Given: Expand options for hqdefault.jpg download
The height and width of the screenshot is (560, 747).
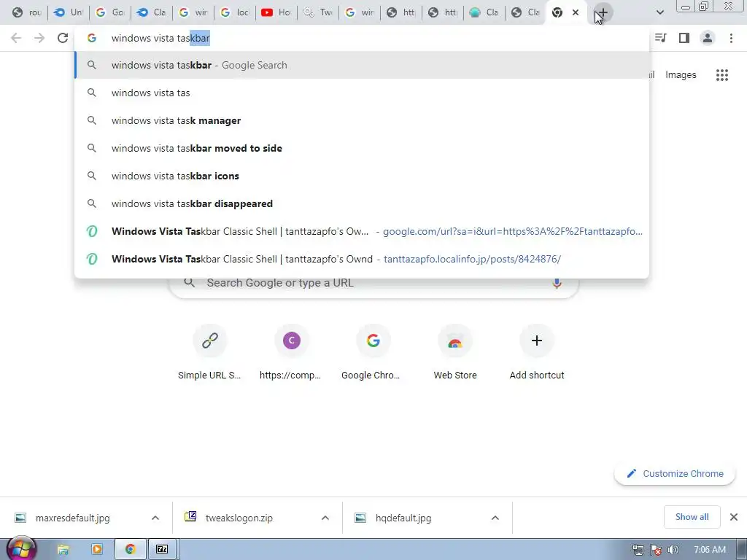Looking at the screenshot, I should click(495, 518).
